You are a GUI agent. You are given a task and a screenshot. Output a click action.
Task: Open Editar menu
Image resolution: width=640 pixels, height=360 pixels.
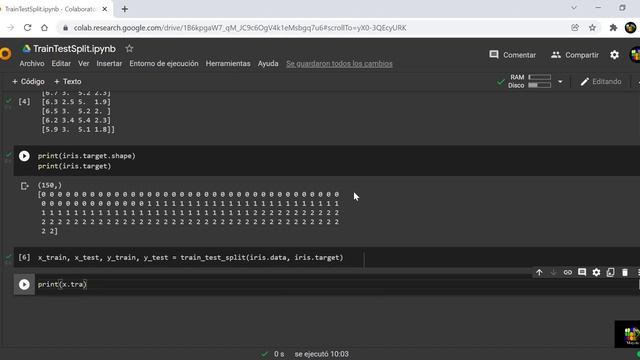pos(61,64)
